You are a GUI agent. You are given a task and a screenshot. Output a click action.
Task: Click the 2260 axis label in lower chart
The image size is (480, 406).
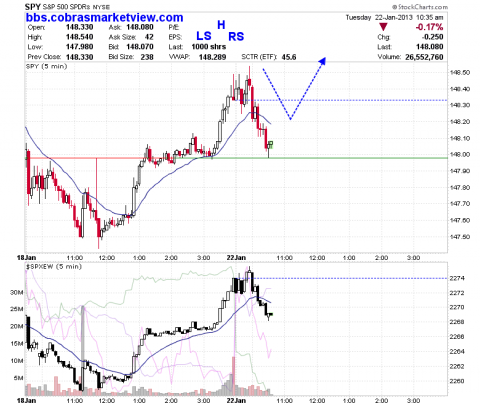coord(456,381)
